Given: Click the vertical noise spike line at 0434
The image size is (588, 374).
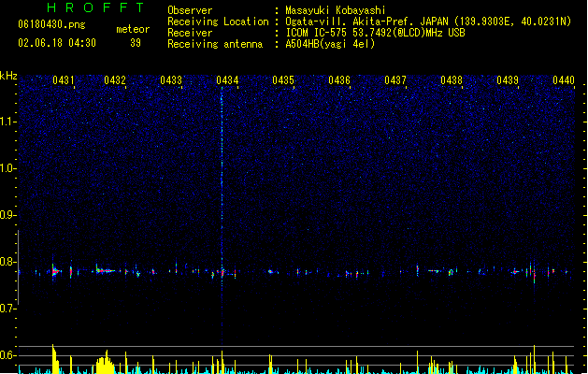Looking at the screenshot, I should pyautogui.click(x=222, y=214).
